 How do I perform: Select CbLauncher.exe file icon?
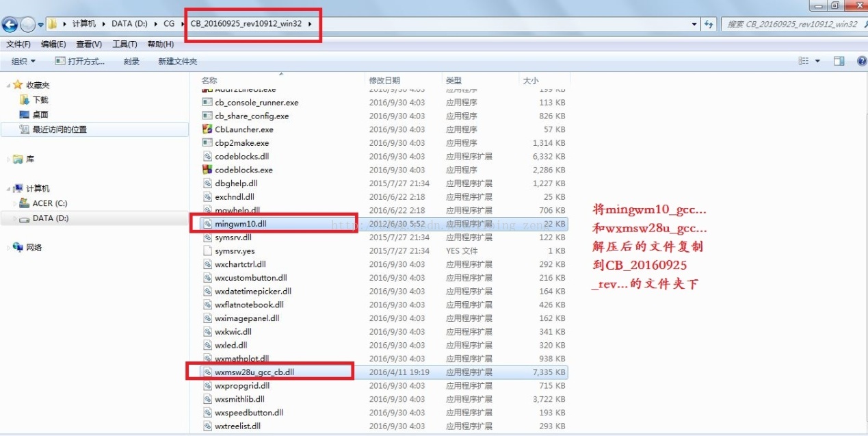208,129
